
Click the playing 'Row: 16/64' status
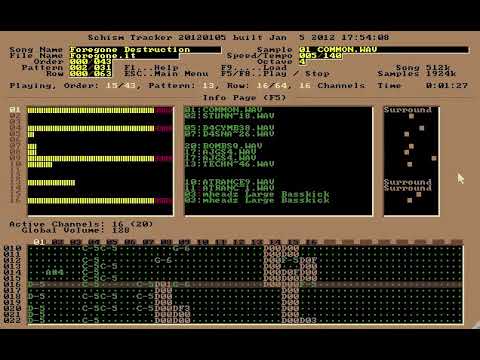point(257,86)
